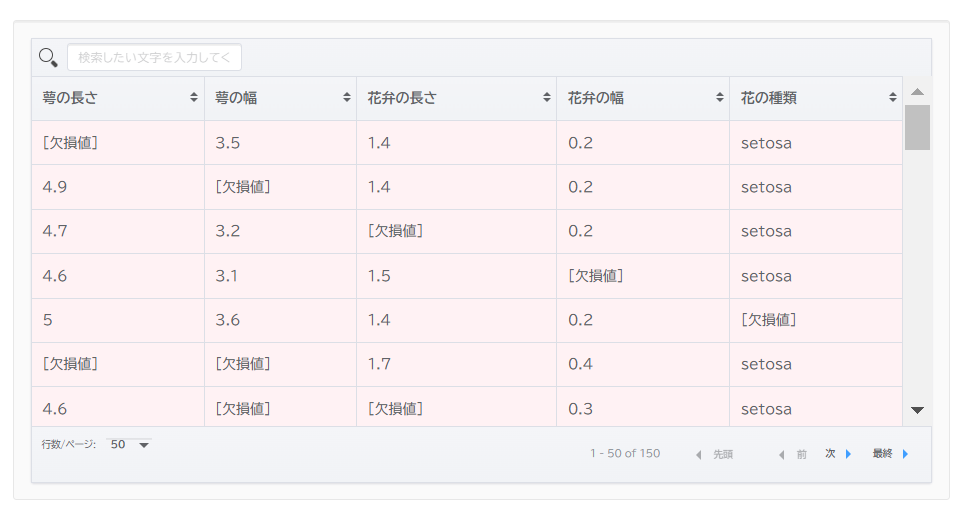This screenshot has width=956, height=512.
Task: Sort by 花弁の長さ column arrows
Action: (546, 98)
